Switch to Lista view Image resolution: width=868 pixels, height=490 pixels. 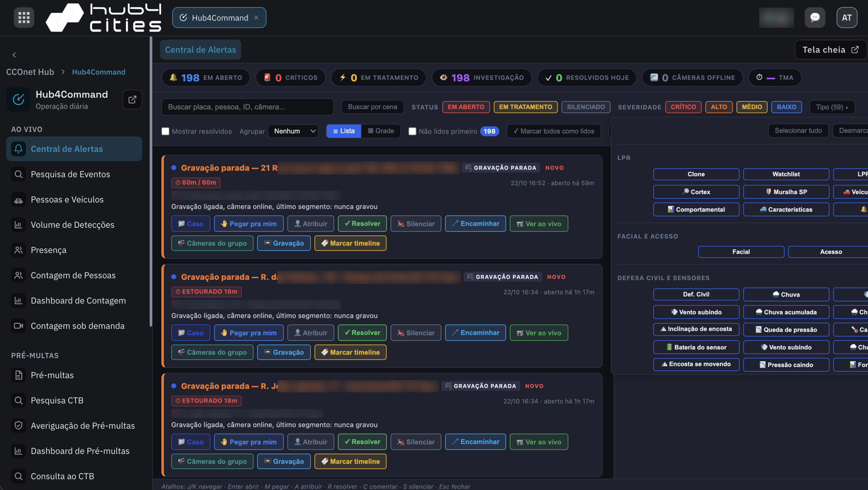point(344,131)
